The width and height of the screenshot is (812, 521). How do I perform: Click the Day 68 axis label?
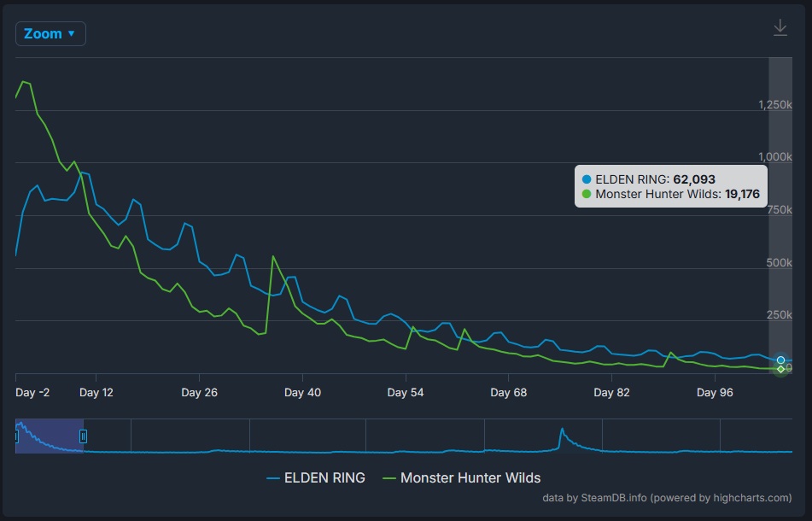(x=509, y=393)
